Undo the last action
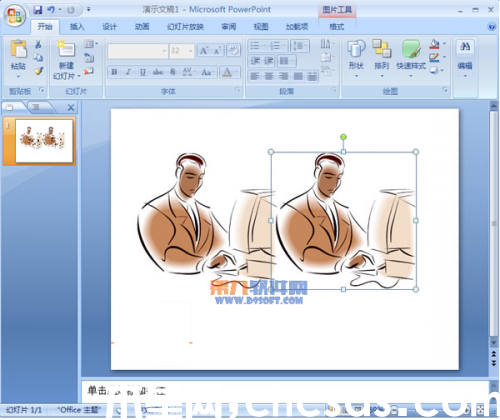This screenshot has height=420, width=500. (51, 10)
